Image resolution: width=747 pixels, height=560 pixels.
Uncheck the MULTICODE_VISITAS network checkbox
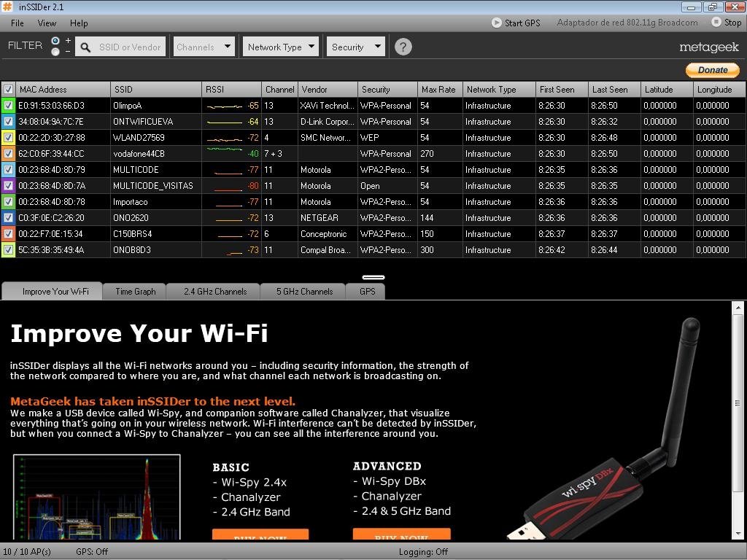(8, 186)
